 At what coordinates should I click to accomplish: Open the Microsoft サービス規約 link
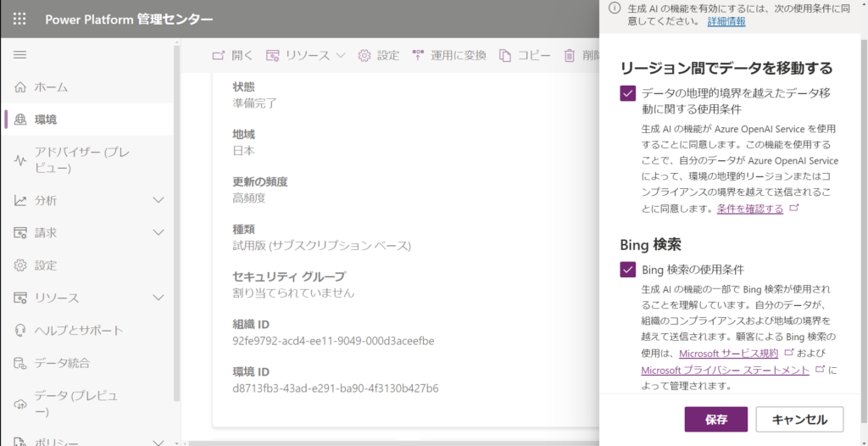[728, 353]
